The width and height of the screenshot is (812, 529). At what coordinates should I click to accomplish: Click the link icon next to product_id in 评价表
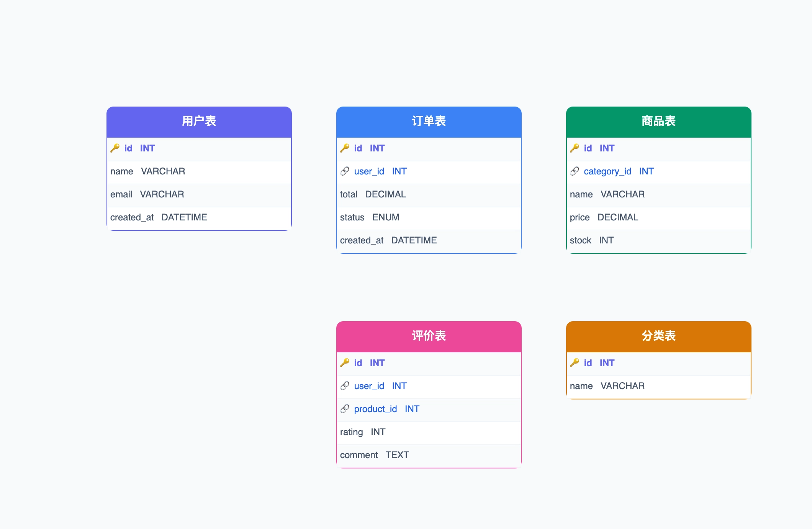point(345,409)
